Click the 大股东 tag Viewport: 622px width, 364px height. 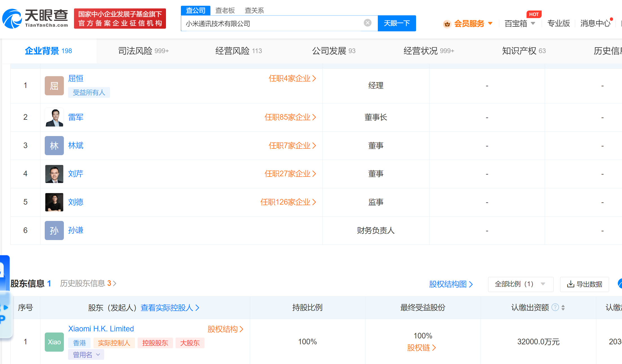tap(190, 343)
